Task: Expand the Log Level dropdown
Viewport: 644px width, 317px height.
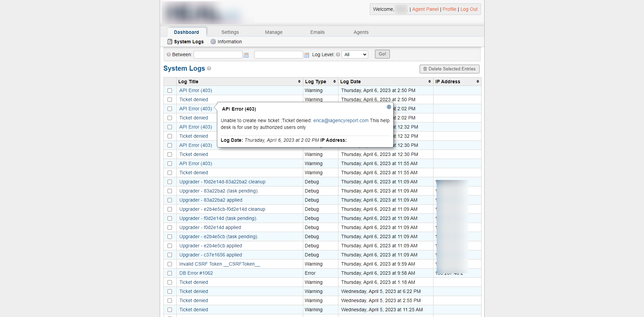Action: pyautogui.click(x=355, y=54)
